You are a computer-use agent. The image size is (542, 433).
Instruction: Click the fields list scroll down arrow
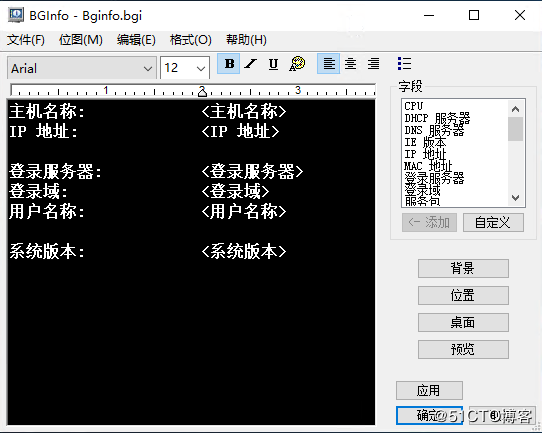[x=515, y=198]
